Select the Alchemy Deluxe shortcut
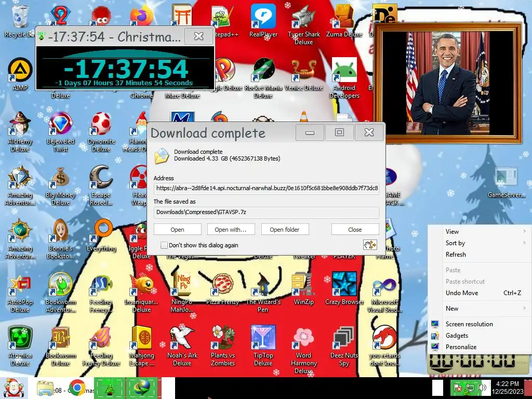Image resolution: width=532 pixels, height=399 pixels. pyautogui.click(x=20, y=131)
